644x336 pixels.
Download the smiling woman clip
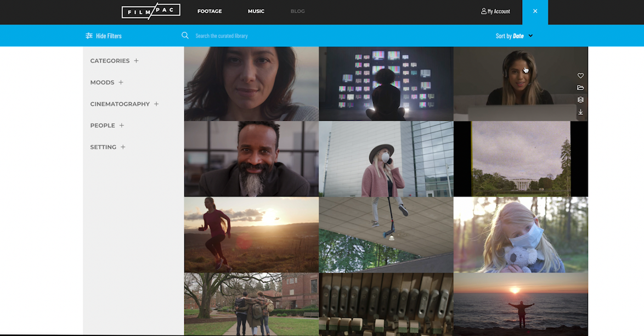580,112
